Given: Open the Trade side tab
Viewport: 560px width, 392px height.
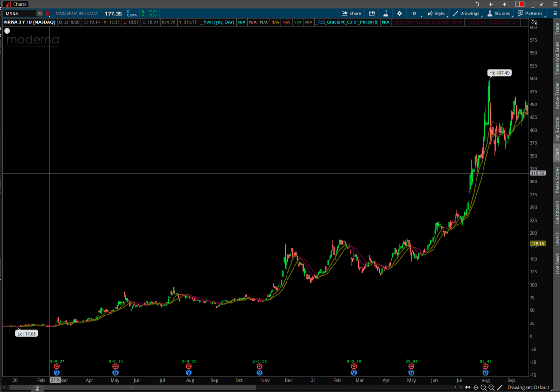Looking at the screenshot, I should coord(556,29).
